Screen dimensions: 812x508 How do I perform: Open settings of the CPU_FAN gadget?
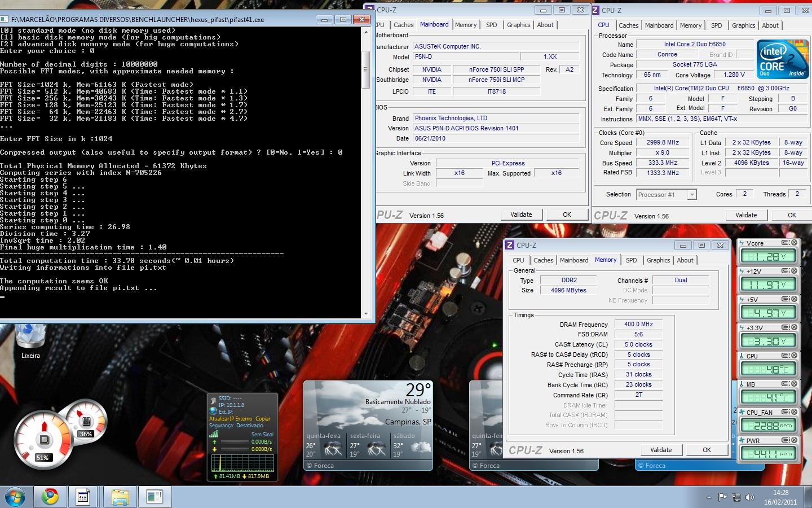pyautogui.click(x=785, y=412)
